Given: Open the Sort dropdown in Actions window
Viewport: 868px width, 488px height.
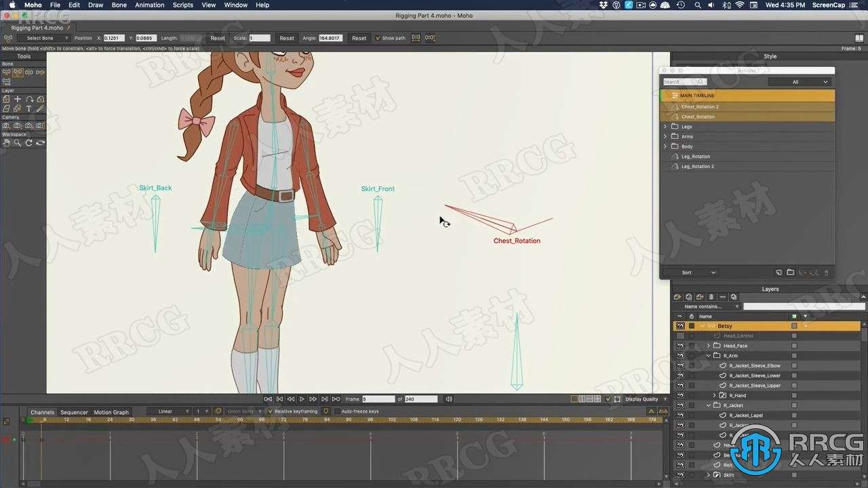Looking at the screenshot, I should 690,272.
